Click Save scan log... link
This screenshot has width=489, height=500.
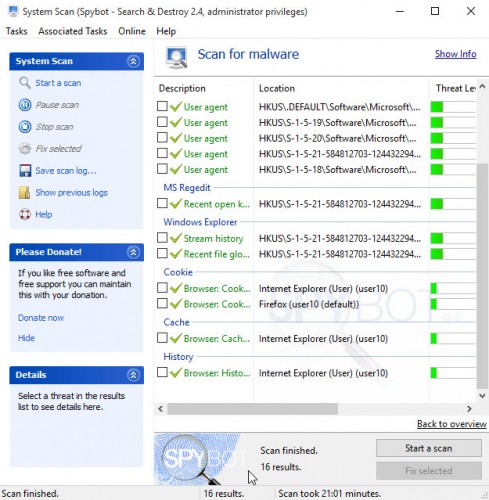click(x=66, y=171)
